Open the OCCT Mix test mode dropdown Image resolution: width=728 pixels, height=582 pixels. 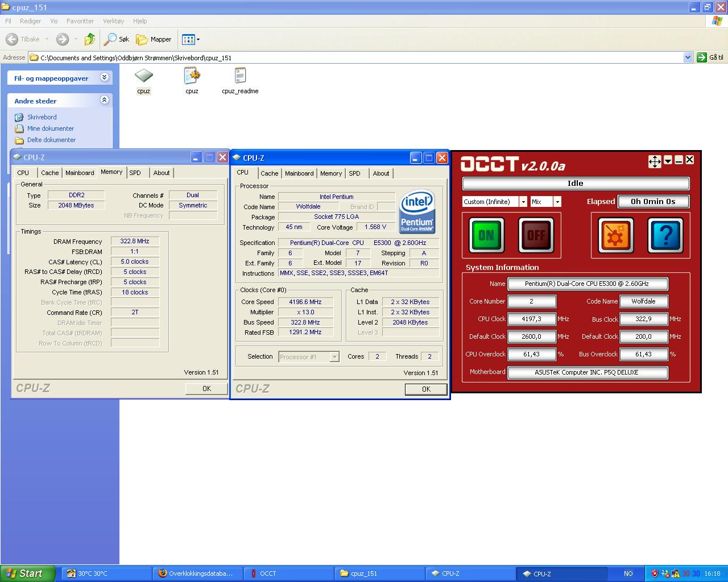click(557, 202)
